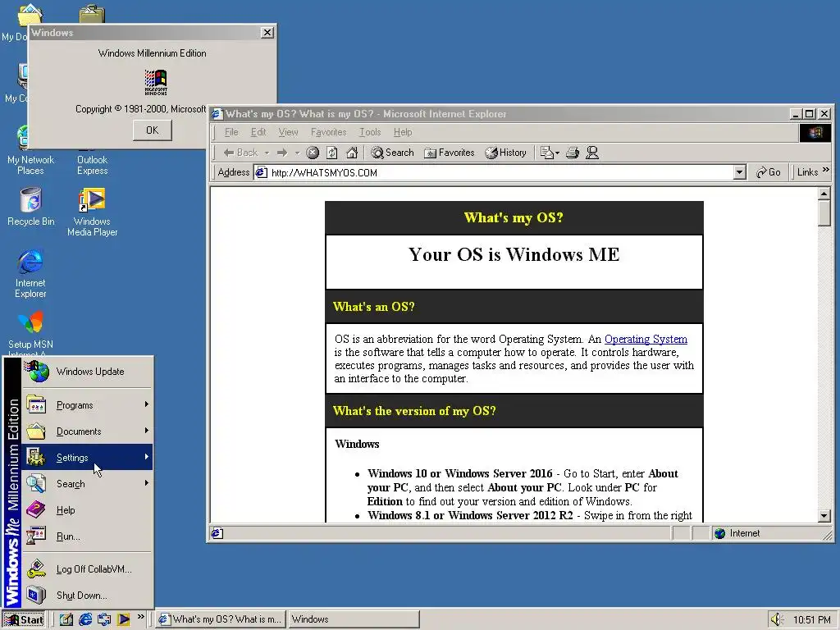Open the Edit menu in Internet Explorer
Viewport: 840px width, 630px height.
[258, 132]
